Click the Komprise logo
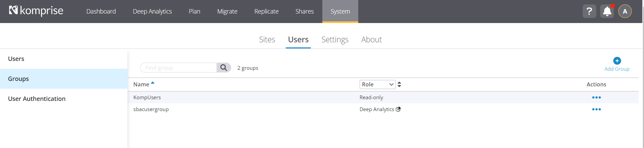This screenshot has height=148, width=644. (x=36, y=11)
